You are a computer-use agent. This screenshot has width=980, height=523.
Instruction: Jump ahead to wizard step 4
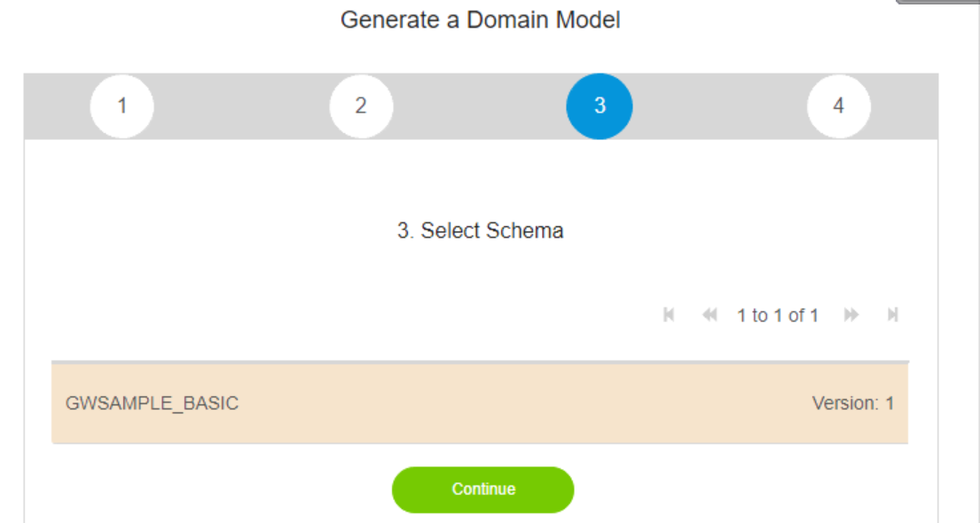point(838,105)
